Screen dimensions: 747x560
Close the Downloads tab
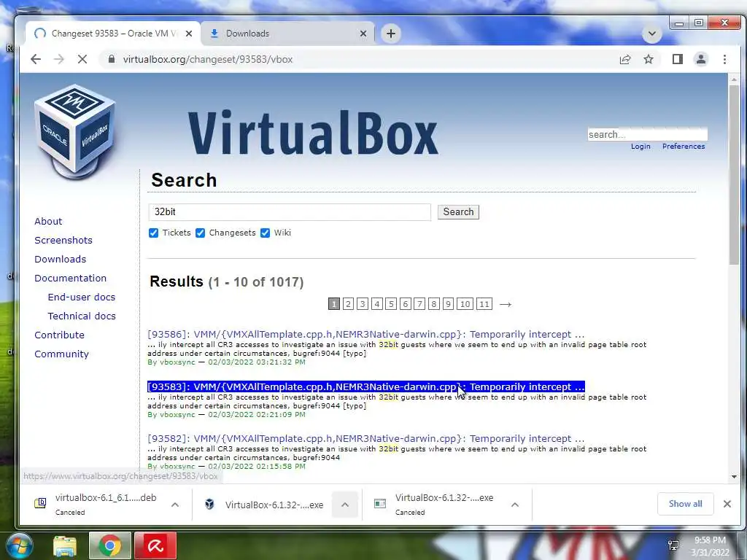point(363,34)
